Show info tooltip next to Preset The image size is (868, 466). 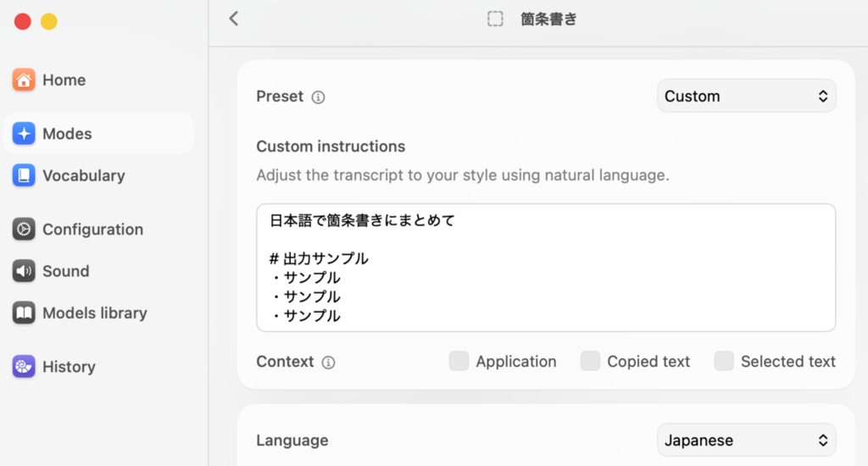tap(318, 97)
